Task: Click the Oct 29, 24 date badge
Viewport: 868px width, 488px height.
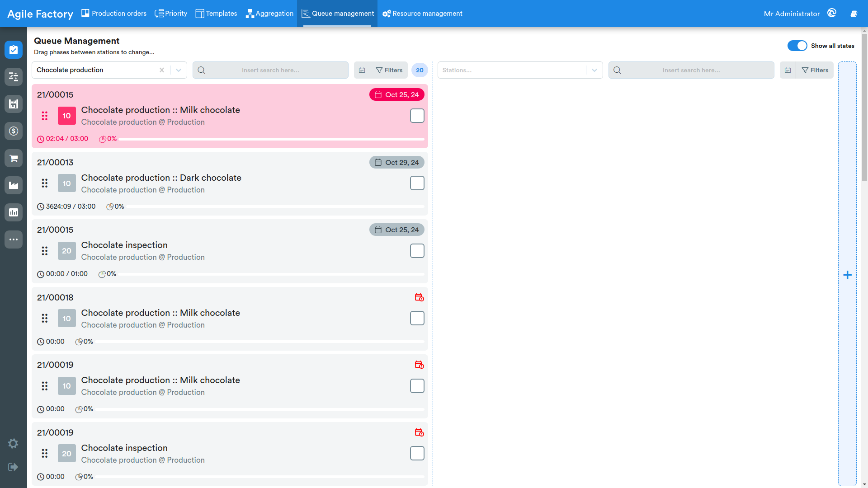Action: (x=396, y=162)
